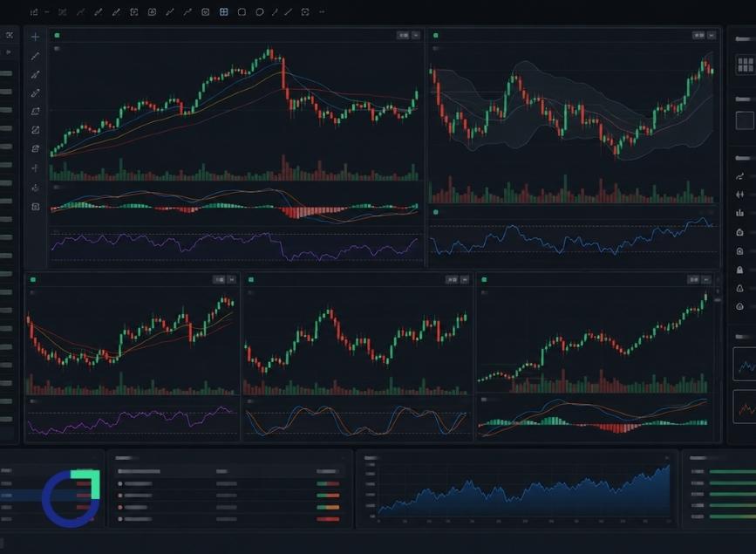Click the play arrow icon in watchlist sidebar
Viewport: 756px width, 554px height.
pos(9,52)
